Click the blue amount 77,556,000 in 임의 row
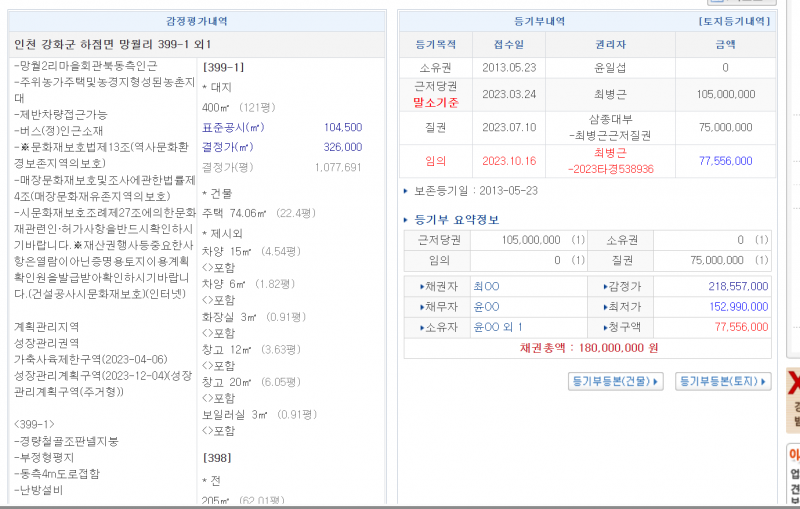 coord(725,160)
